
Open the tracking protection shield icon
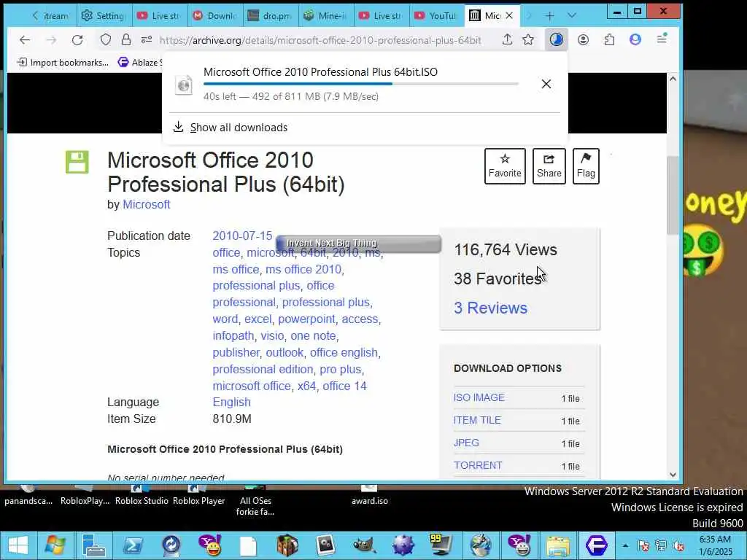[106, 40]
